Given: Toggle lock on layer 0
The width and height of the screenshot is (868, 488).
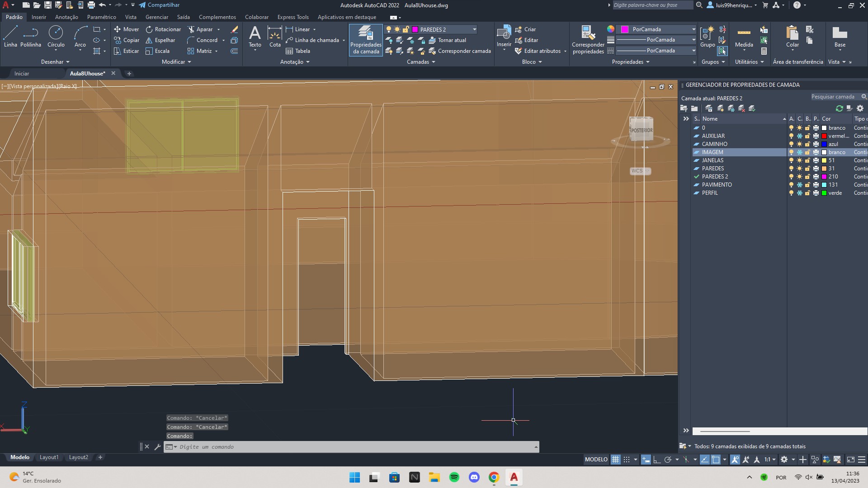Looking at the screenshot, I should pyautogui.click(x=807, y=128).
